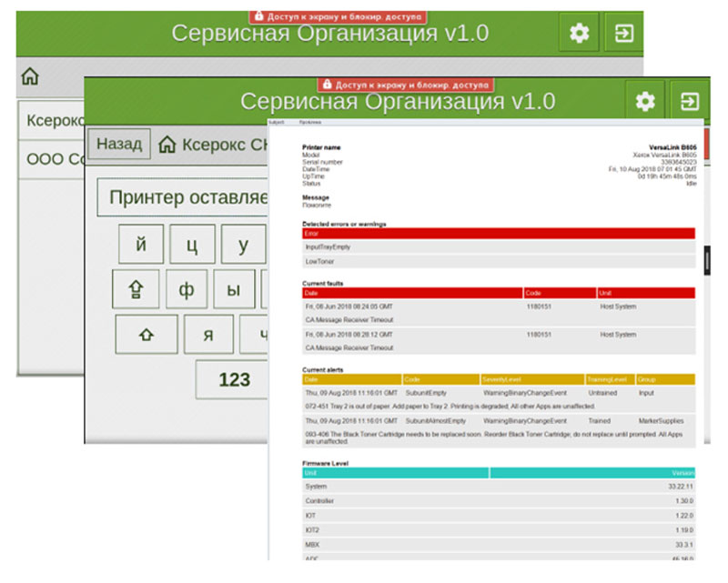This screenshot has width=728, height=583.
Task: Click System firmware row
Action: point(499,487)
